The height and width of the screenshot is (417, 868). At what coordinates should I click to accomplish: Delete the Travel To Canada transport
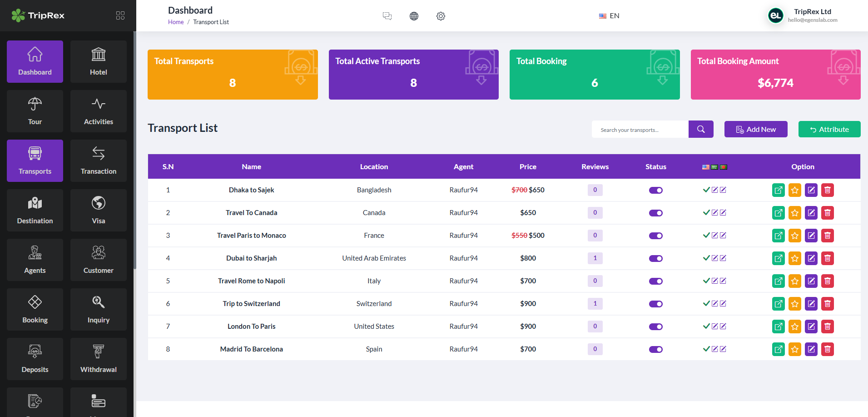(828, 213)
